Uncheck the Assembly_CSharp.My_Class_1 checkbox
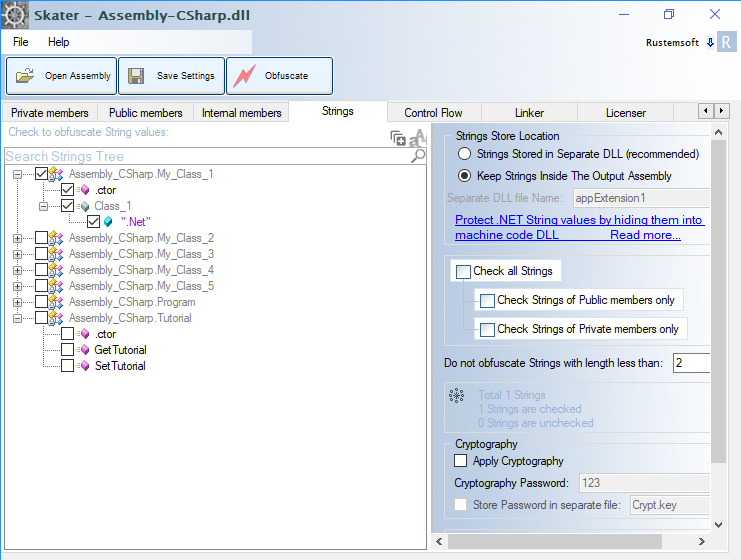Viewport: 741px width, 560px height. 42,174
